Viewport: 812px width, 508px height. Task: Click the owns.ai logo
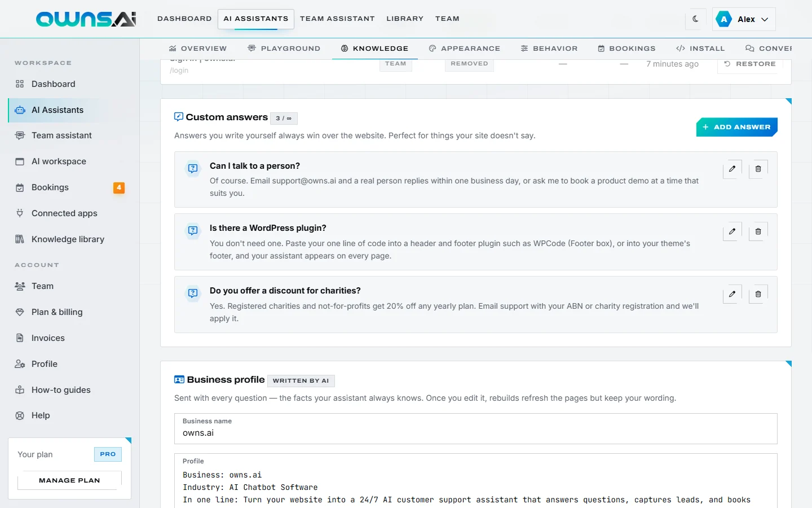(x=86, y=19)
